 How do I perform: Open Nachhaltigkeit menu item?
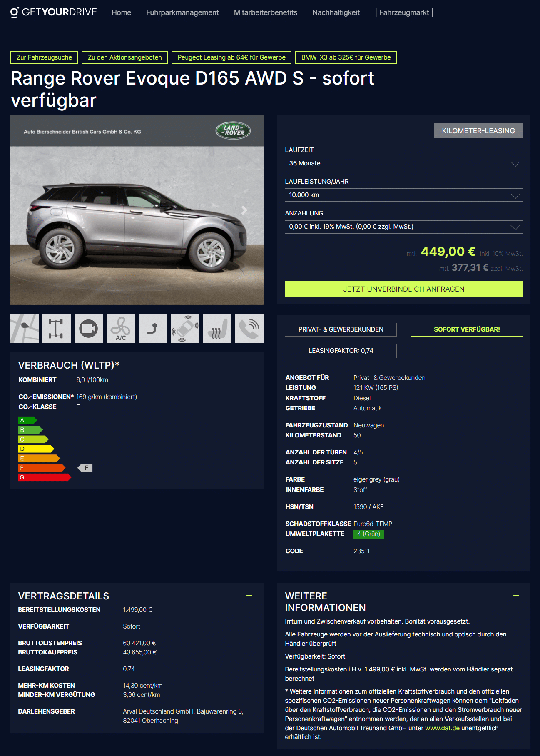click(336, 12)
